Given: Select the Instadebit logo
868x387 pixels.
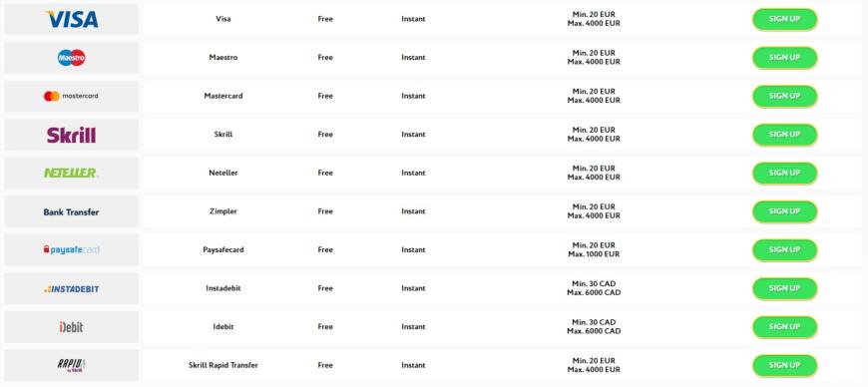Looking at the screenshot, I should pyautogui.click(x=72, y=289).
